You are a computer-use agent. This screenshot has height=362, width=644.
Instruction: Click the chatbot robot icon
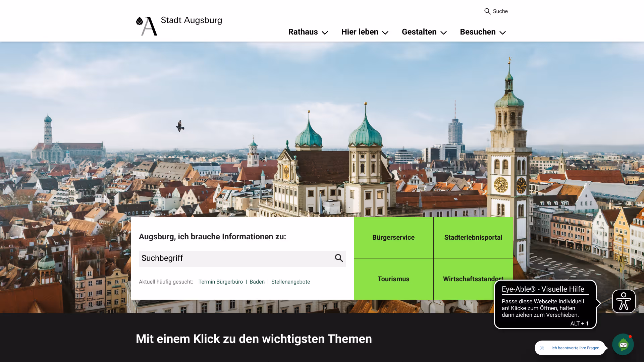(623, 344)
